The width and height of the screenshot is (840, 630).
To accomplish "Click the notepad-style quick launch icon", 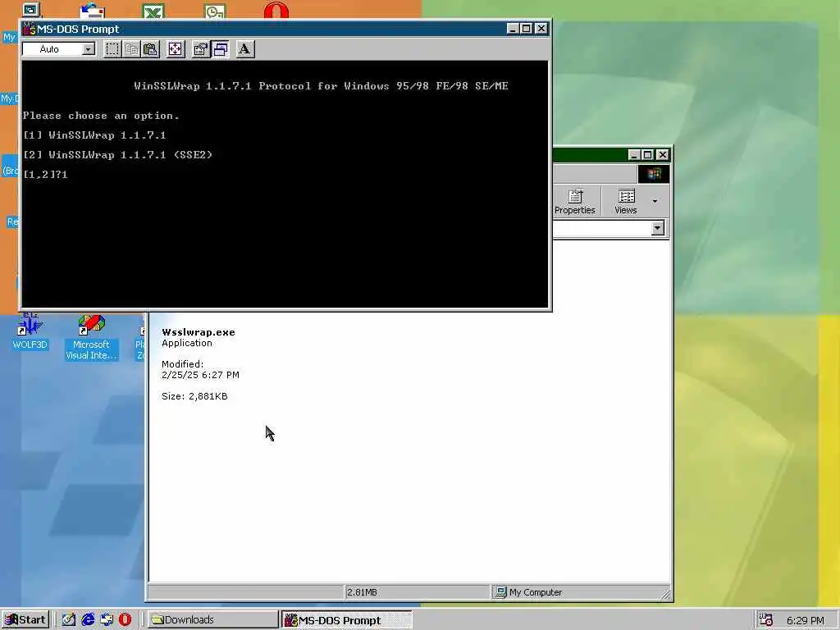I will pyautogui.click(x=69, y=620).
